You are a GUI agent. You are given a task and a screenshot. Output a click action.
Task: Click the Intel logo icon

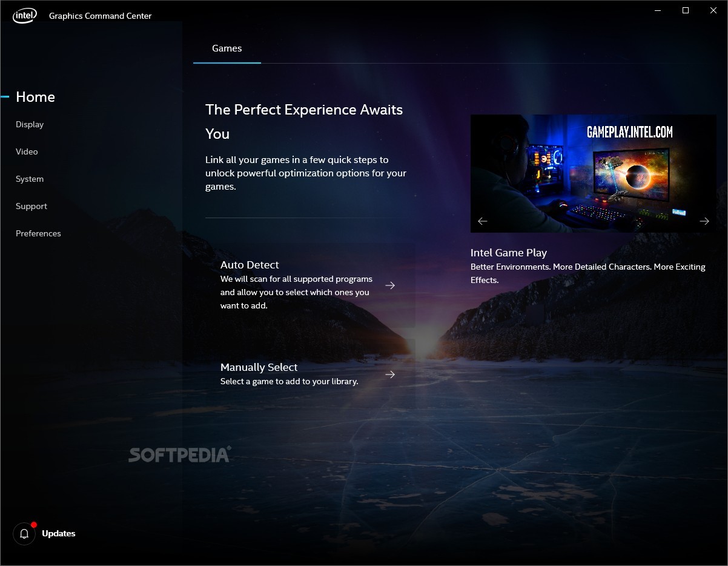pos(24,16)
